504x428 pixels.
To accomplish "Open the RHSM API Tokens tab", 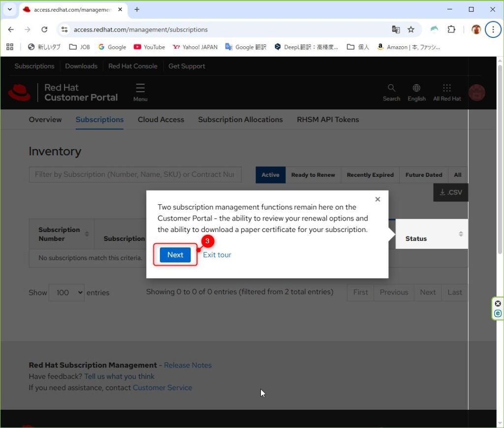I will 328,119.
